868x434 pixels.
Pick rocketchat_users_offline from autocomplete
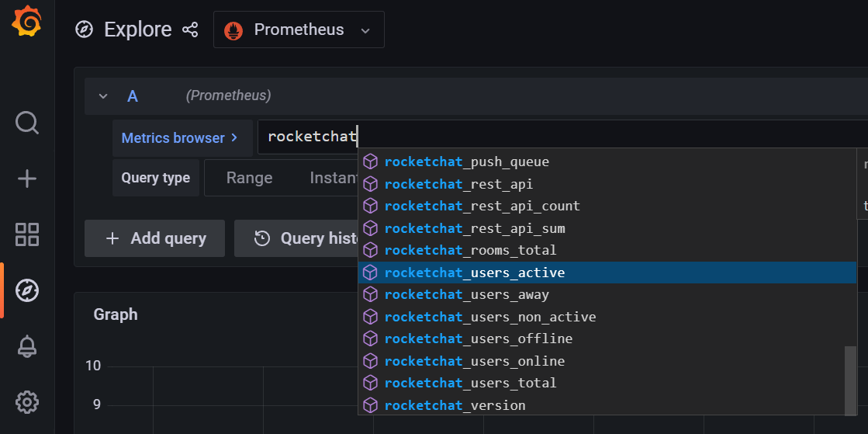[x=607, y=339]
